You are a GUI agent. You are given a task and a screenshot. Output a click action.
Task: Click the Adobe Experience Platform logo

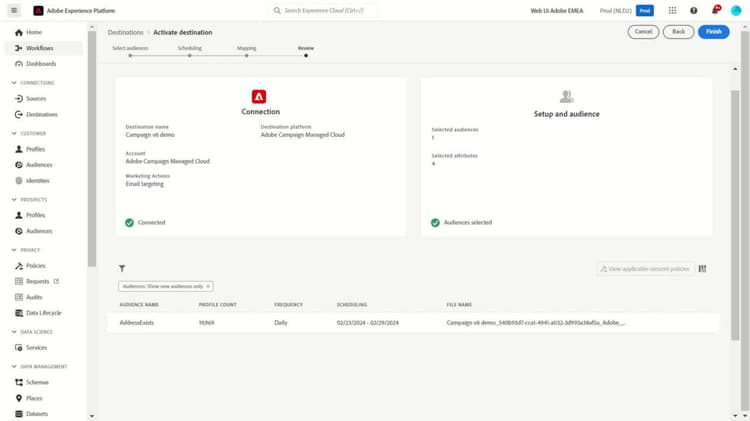tap(38, 11)
